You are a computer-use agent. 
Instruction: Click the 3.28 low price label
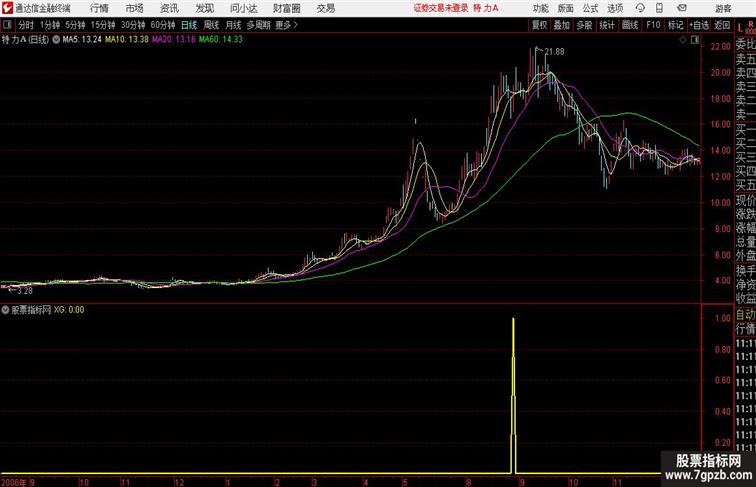25,290
